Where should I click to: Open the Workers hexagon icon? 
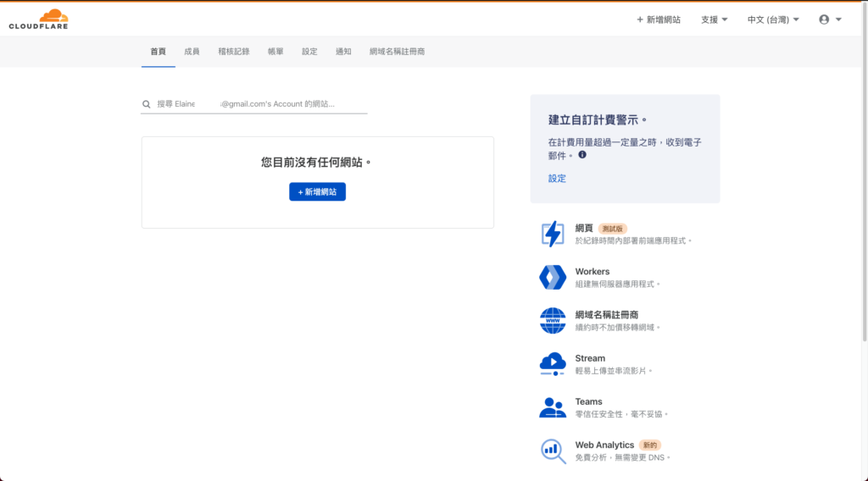click(x=553, y=277)
